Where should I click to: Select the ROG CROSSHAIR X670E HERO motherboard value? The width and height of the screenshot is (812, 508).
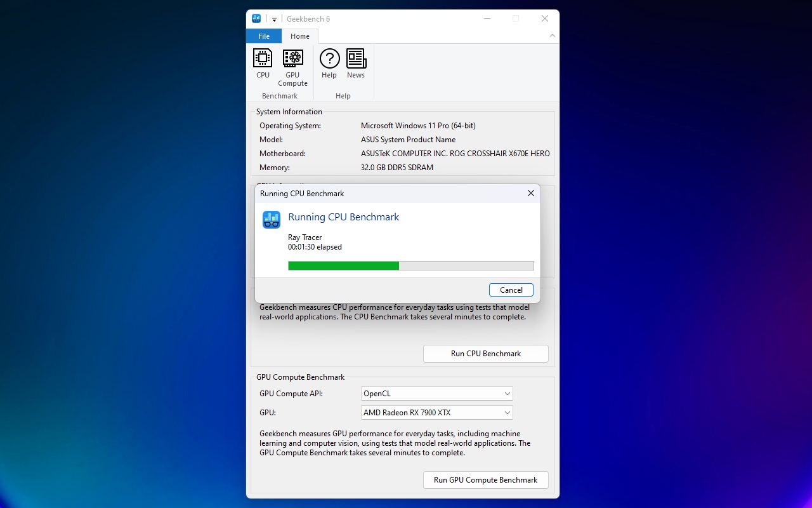[455, 154]
